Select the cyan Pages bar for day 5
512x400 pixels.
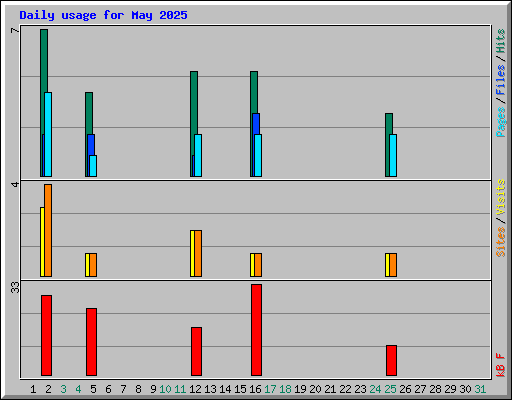(x=93, y=166)
